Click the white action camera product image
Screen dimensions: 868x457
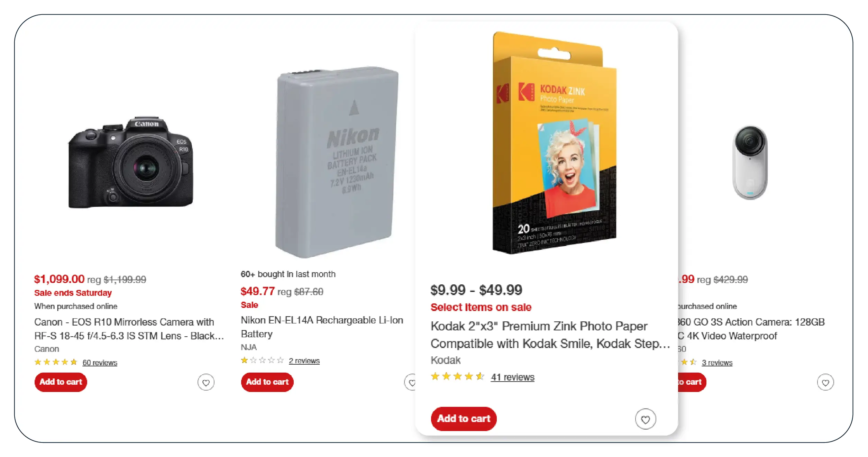click(750, 163)
